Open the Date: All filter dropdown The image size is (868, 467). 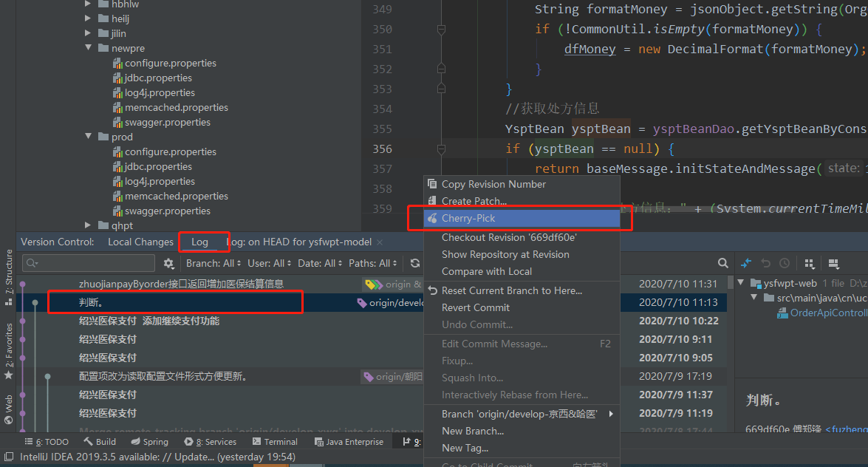coord(320,263)
